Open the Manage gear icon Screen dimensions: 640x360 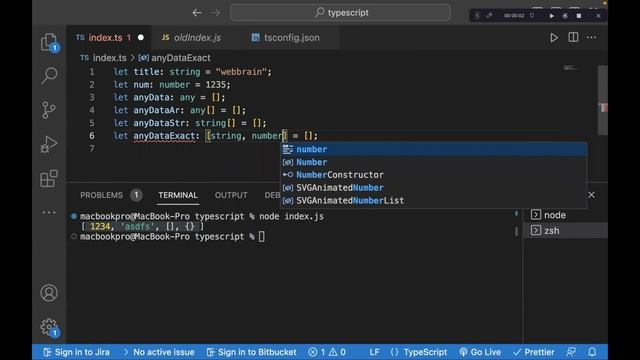tap(49, 327)
